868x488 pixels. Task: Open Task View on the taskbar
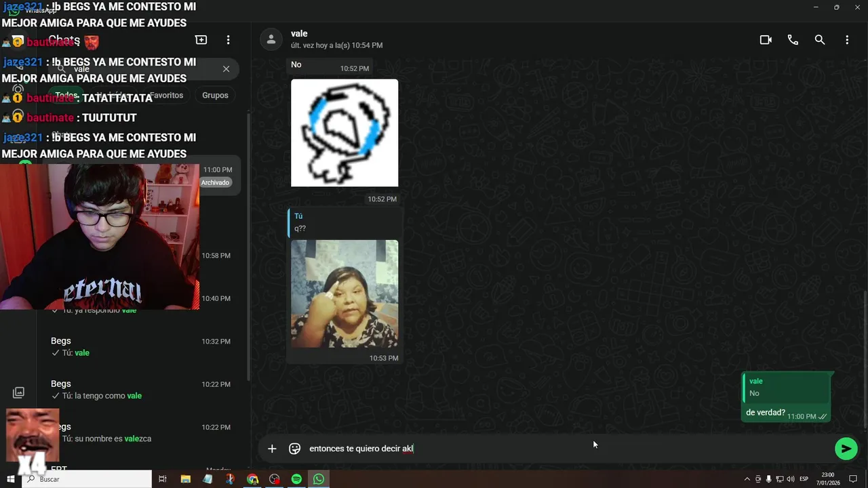tap(163, 479)
